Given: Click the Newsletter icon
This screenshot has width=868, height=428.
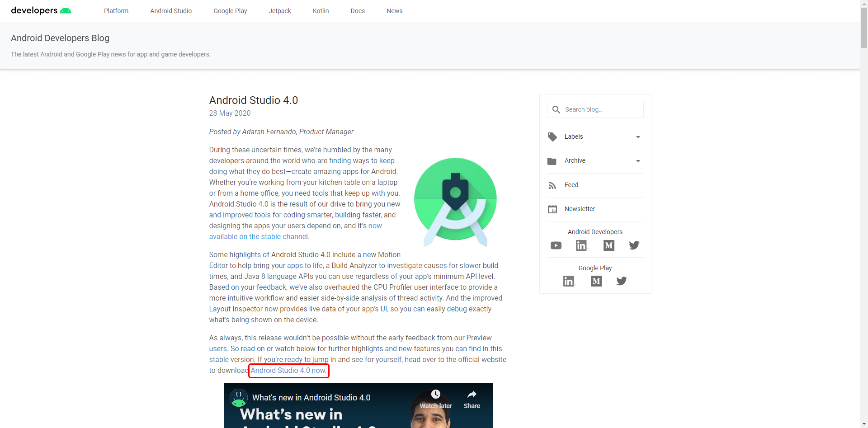Looking at the screenshot, I should 552,209.
